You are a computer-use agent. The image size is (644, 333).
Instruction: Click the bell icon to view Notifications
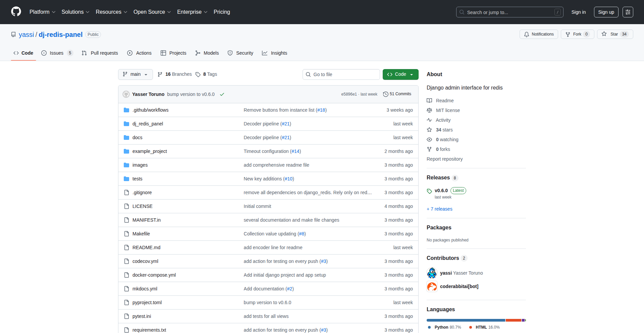click(x=527, y=34)
